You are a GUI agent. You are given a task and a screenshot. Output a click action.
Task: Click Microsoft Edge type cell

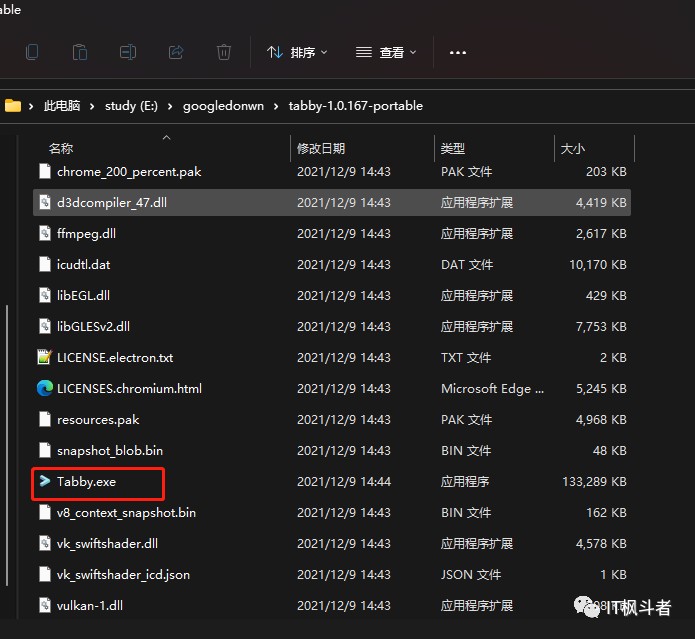click(x=492, y=389)
